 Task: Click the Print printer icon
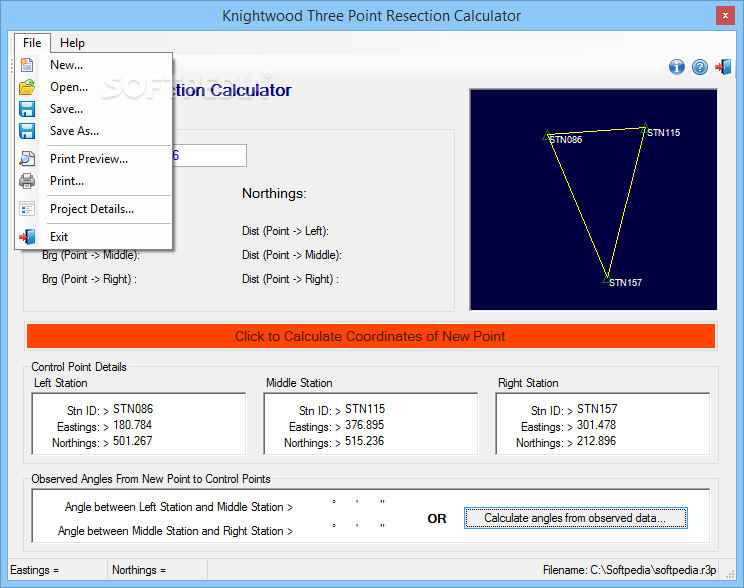[x=27, y=181]
